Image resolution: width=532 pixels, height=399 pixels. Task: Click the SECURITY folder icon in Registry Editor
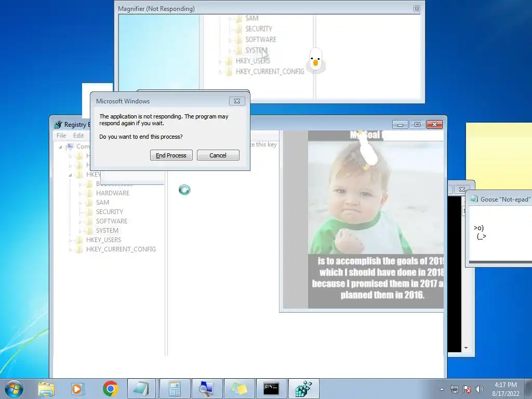tap(89, 212)
